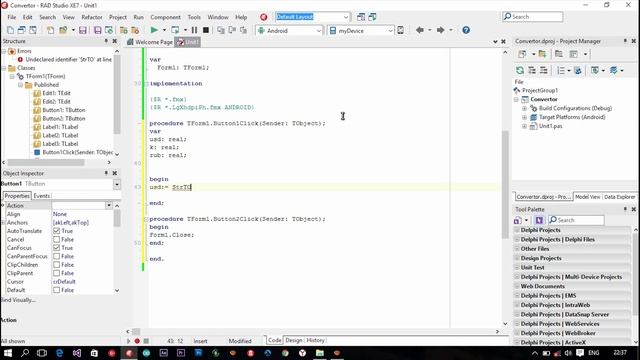The image size is (640, 360).
Task: Toggle Default property checkbox
Action: point(56,290)
